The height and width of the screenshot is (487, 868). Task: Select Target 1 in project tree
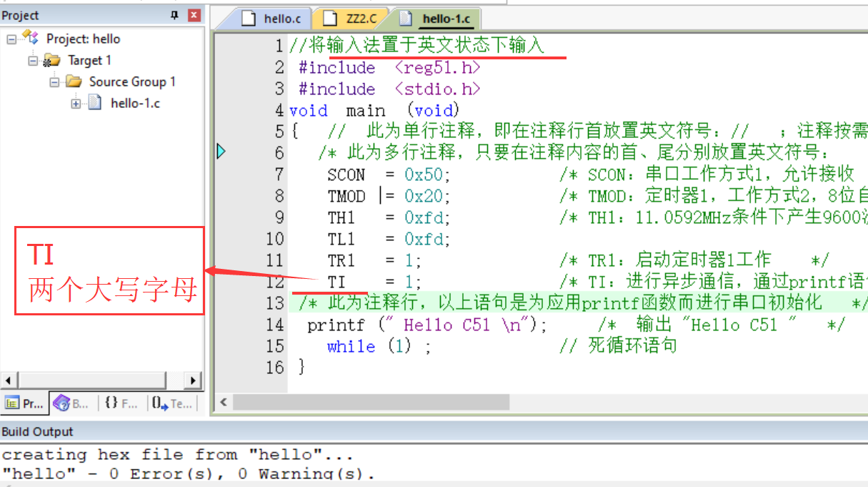coord(89,61)
